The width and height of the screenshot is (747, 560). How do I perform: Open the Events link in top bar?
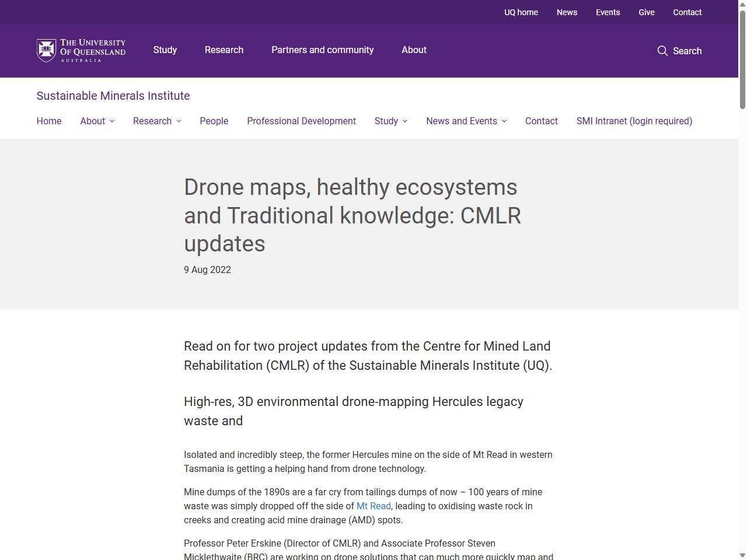pos(608,12)
